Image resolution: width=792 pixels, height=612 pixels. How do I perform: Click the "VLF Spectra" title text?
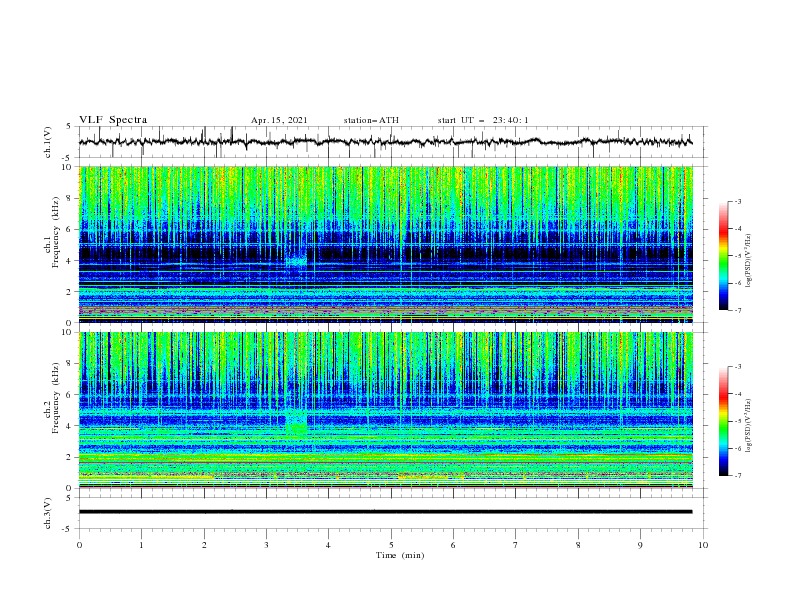point(113,120)
